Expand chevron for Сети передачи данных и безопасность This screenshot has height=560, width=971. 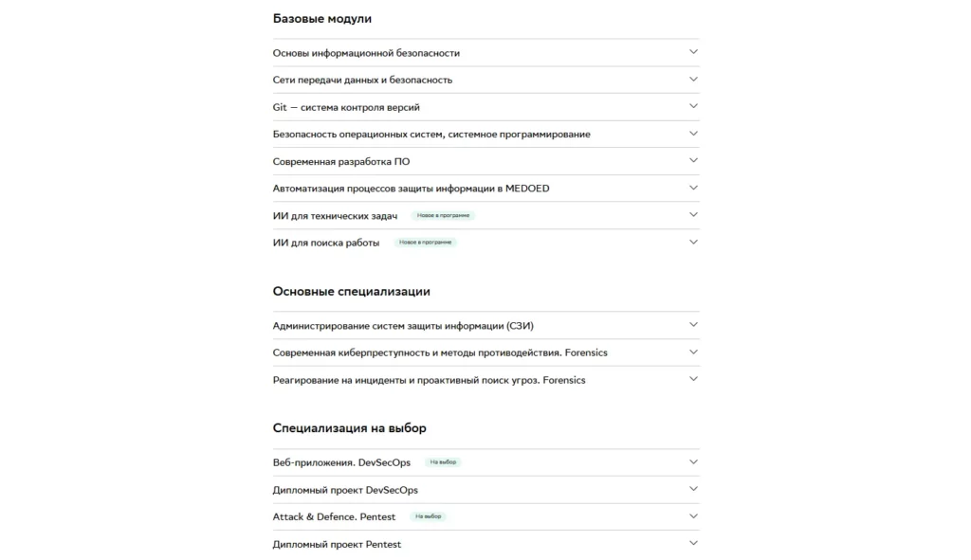click(693, 80)
